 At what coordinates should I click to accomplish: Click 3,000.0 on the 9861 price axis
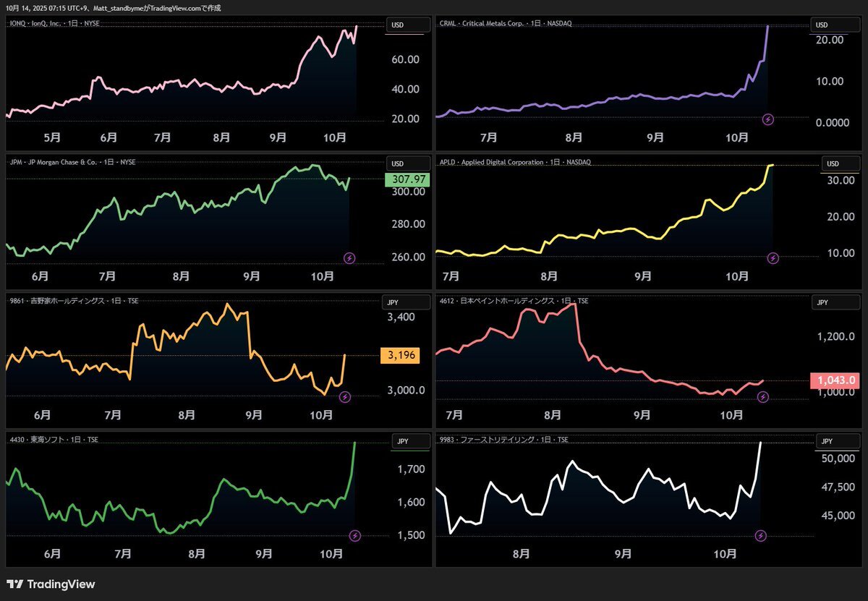coord(406,390)
